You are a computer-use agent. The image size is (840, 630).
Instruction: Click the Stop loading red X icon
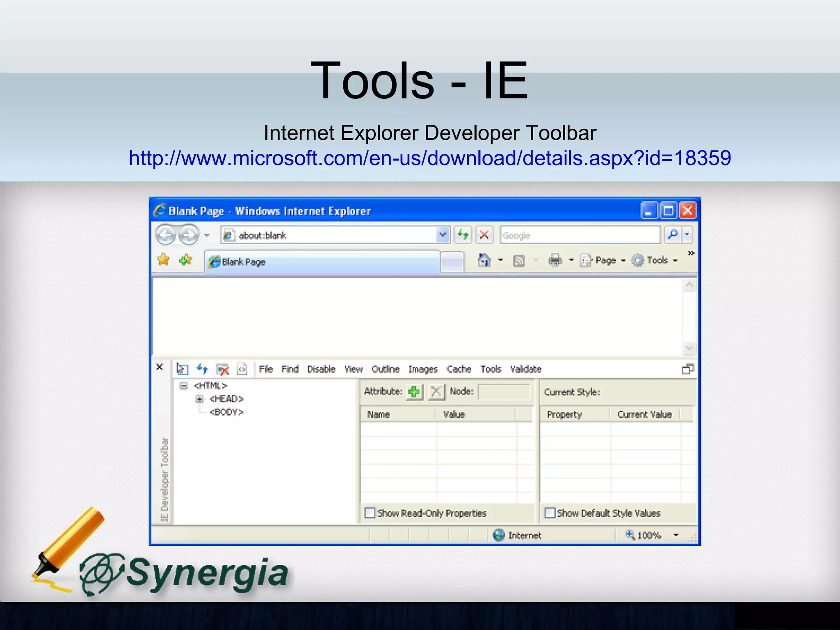pos(484,235)
